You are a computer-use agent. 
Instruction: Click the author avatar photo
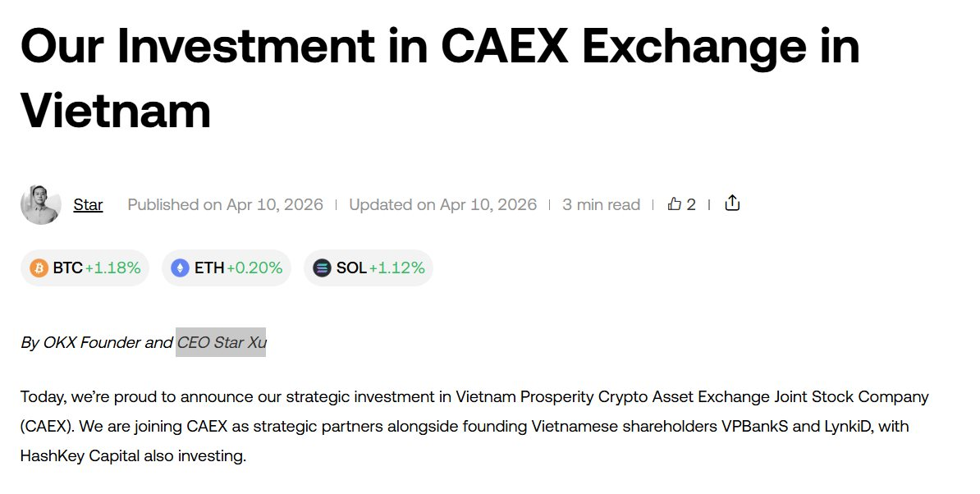tap(40, 204)
